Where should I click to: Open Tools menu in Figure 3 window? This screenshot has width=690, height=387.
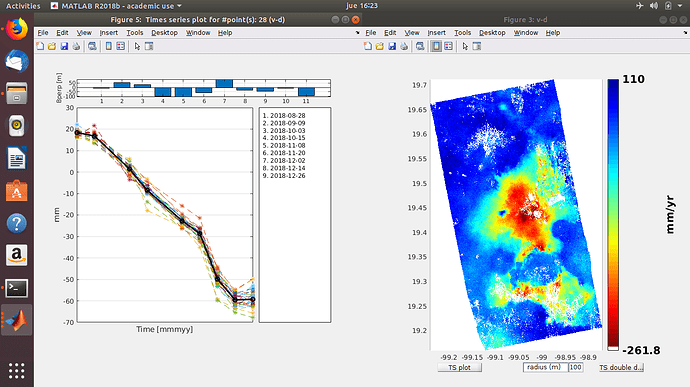462,33
